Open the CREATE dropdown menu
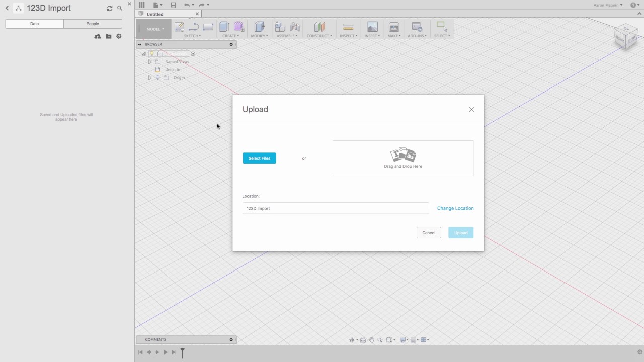Viewport: 644px width, 362px height. point(231,36)
